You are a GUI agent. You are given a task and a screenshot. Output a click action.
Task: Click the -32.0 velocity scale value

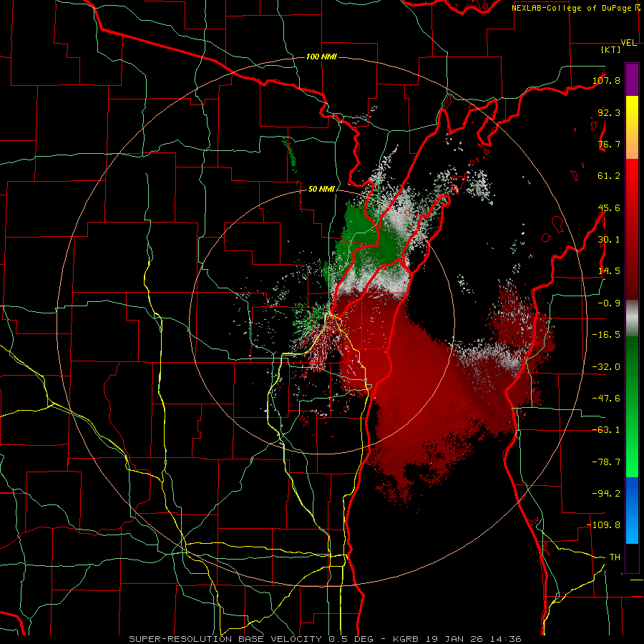click(606, 367)
